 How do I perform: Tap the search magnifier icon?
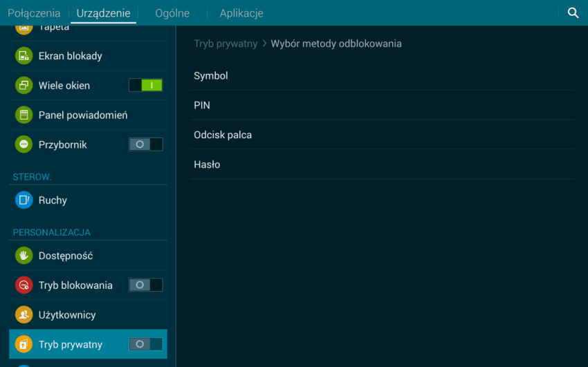pos(573,13)
